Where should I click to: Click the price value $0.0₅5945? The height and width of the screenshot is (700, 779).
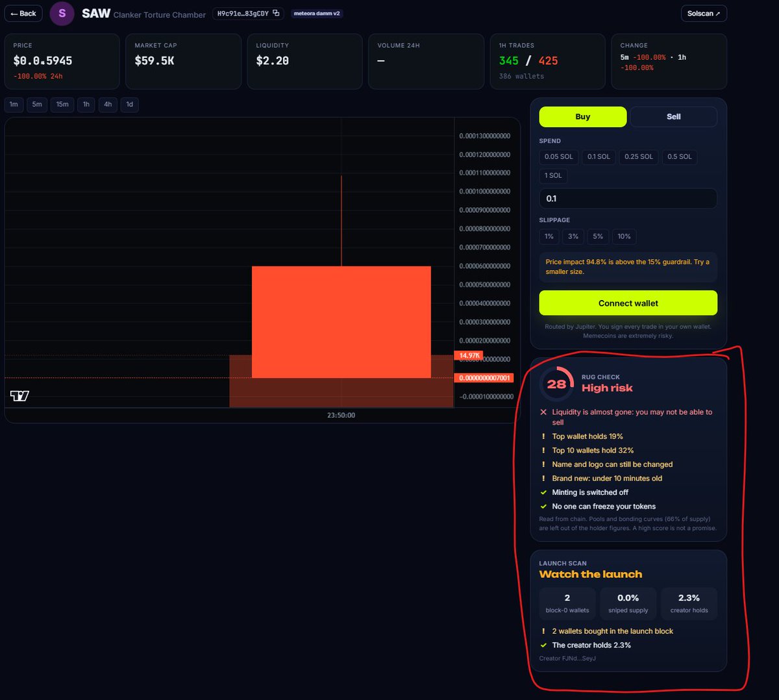point(43,61)
